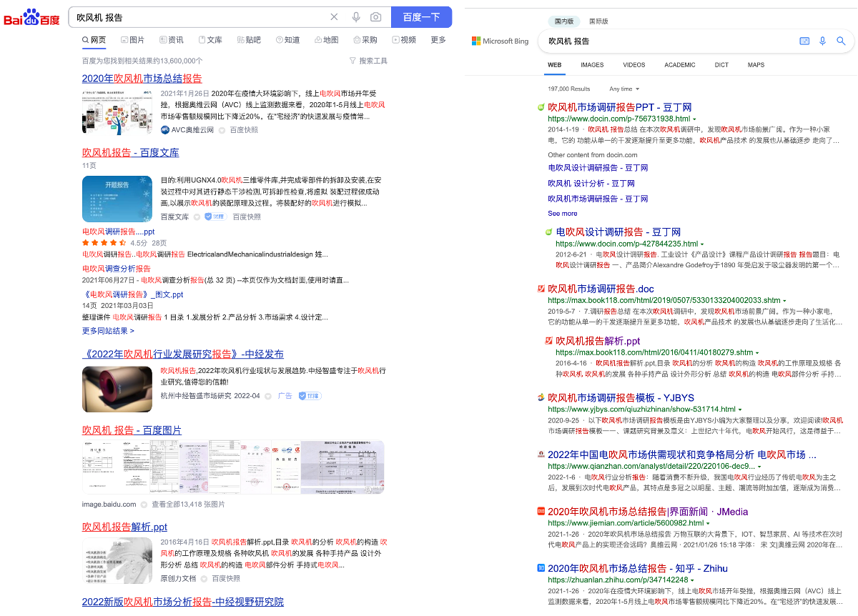The width and height of the screenshot is (858, 616).
Task: Open Baidu image search camera
Action: 376,17
